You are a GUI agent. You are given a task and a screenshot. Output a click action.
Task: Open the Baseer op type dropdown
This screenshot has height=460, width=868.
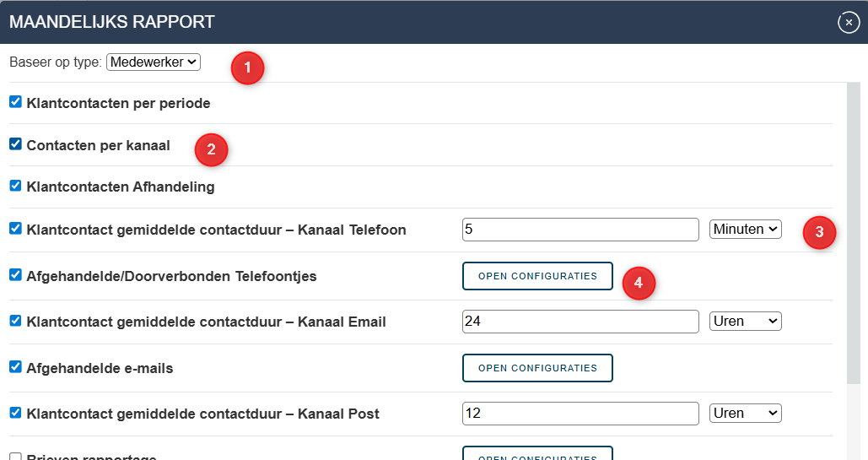(154, 62)
